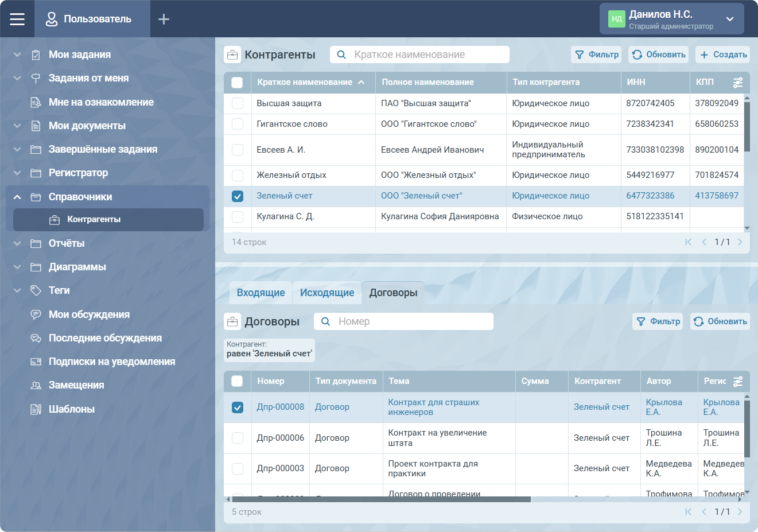Open the hamburger main menu
Image resolution: width=758 pixels, height=532 pixels.
pos(17,19)
